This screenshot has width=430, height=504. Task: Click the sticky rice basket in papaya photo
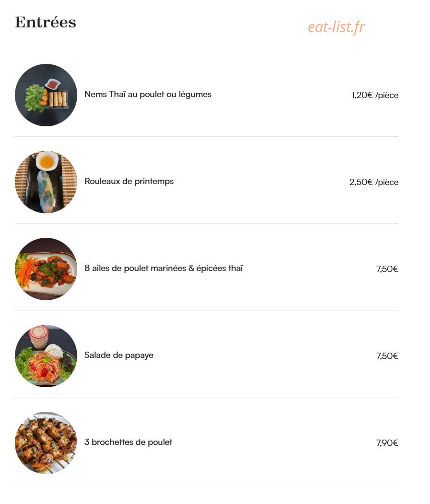pyautogui.click(x=38, y=336)
